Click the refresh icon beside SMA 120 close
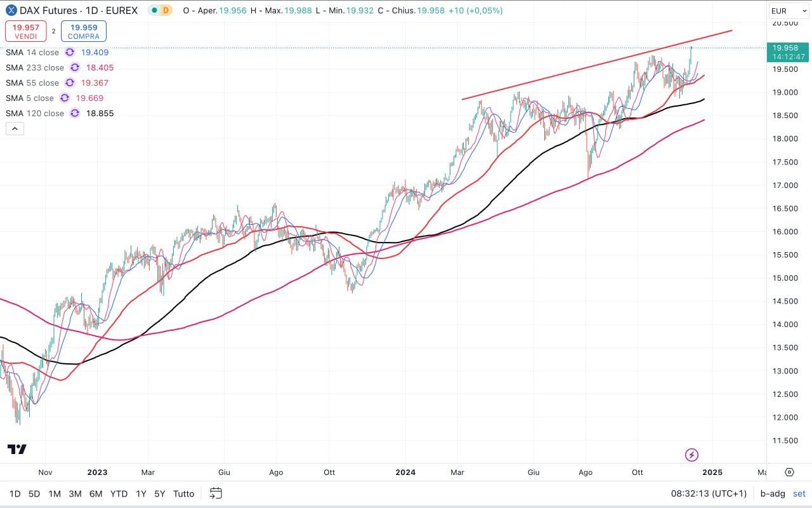 pos(75,114)
